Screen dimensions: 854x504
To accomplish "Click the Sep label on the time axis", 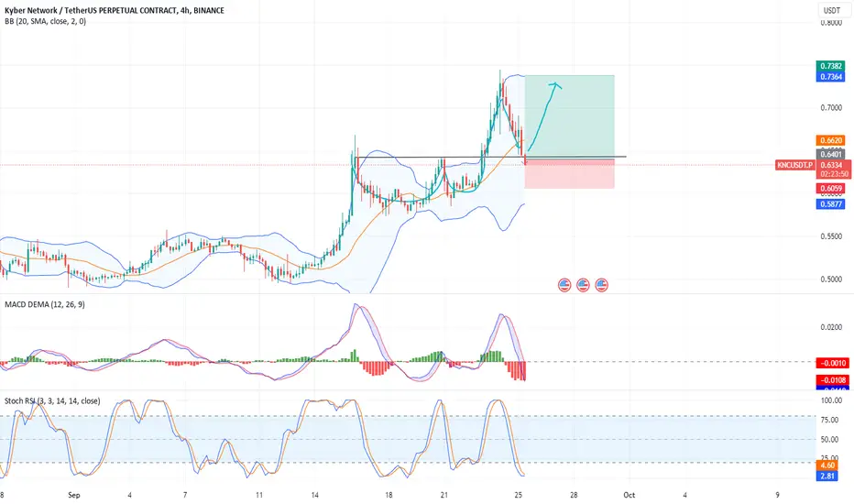I will tap(74, 495).
